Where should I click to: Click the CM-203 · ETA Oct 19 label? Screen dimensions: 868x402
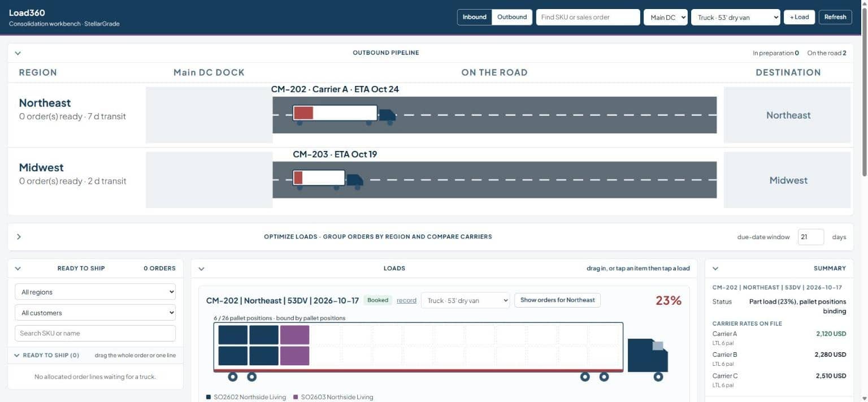[x=335, y=154]
